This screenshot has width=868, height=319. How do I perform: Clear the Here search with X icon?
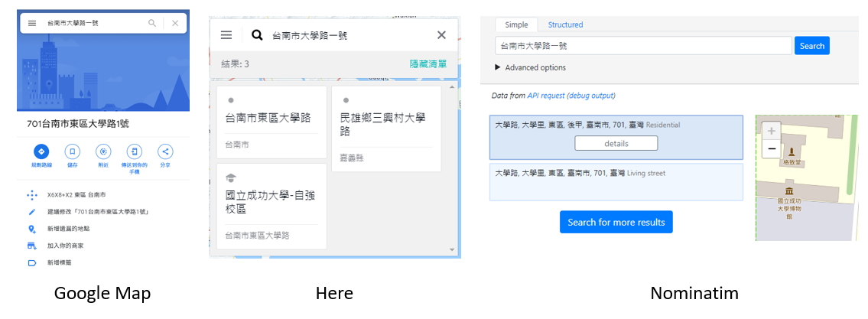[x=441, y=35]
